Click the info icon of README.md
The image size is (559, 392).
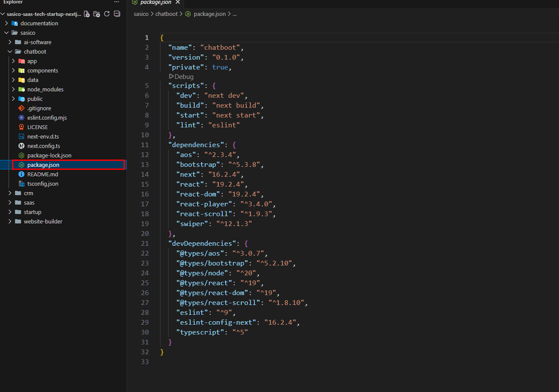(x=21, y=174)
